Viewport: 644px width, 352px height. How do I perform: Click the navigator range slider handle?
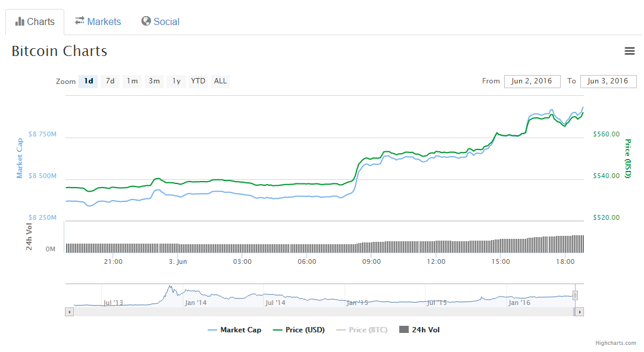(x=575, y=295)
